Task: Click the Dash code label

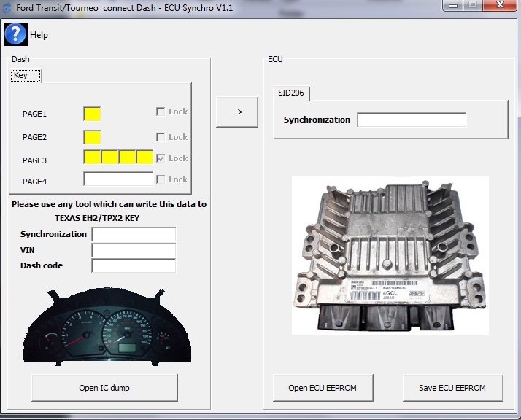Action: [x=42, y=265]
